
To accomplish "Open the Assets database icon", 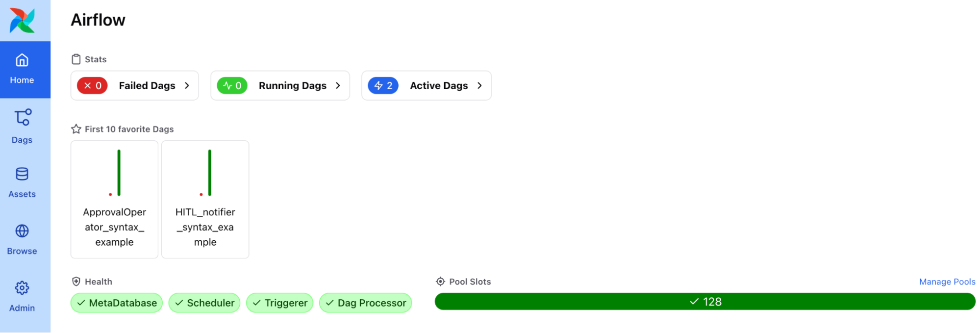I will click(x=22, y=174).
